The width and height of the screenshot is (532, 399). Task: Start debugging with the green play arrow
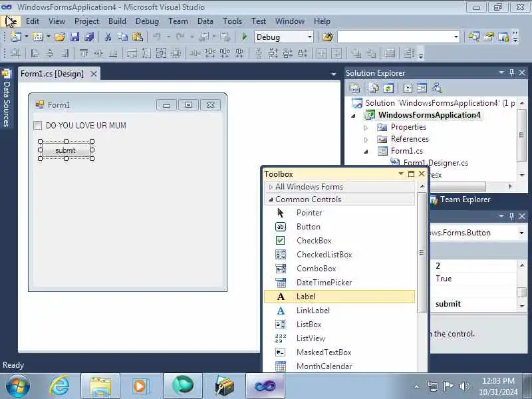coord(244,37)
